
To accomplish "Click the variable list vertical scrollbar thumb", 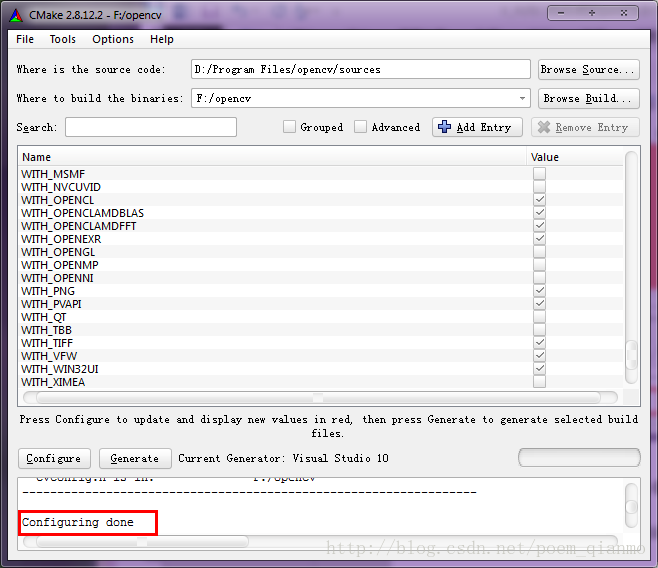I will [631, 354].
